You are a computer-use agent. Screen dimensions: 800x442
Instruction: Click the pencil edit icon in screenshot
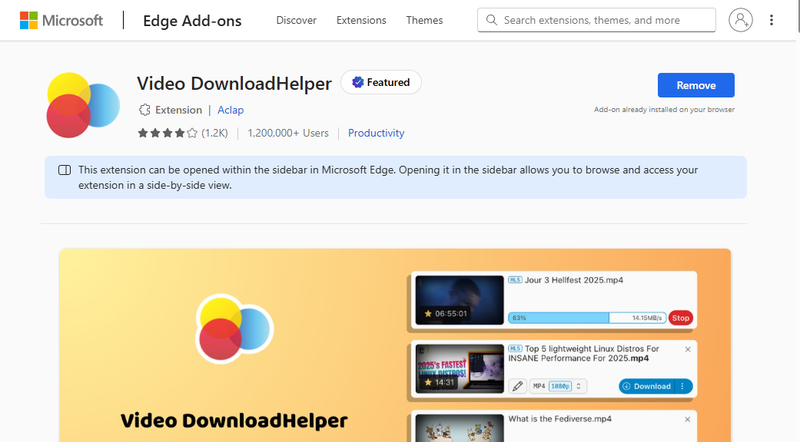coord(517,386)
